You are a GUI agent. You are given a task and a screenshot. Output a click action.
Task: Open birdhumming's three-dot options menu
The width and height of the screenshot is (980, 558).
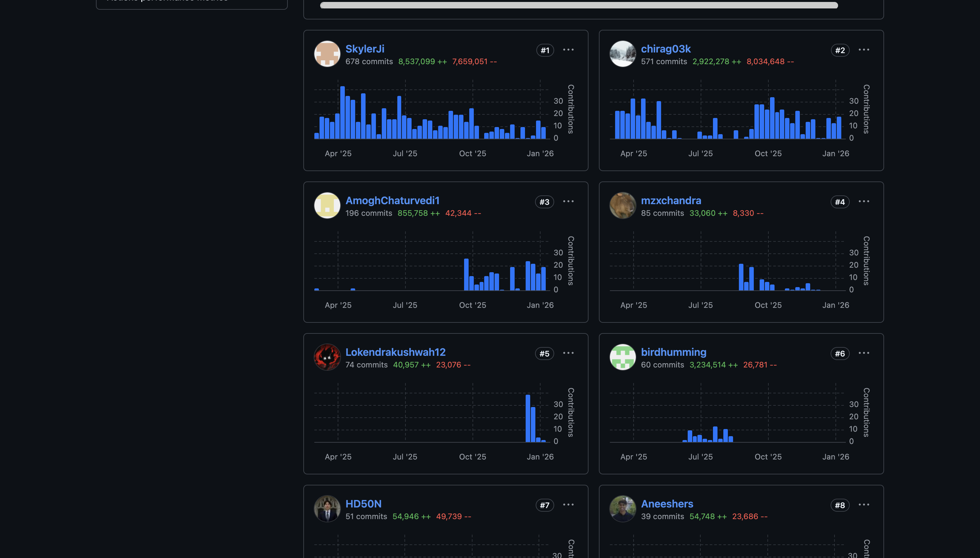click(x=863, y=353)
